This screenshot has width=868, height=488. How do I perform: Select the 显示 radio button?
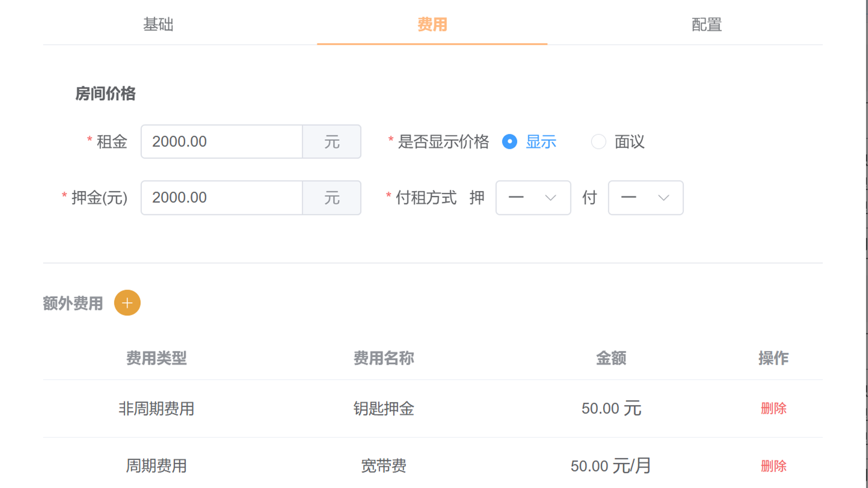[510, 142]
